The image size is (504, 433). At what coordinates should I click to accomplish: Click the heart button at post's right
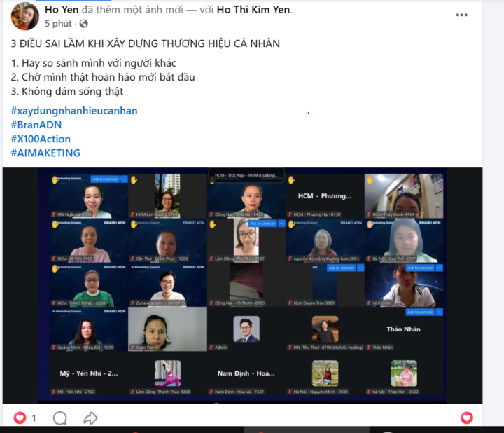click(x=467, y=418)
